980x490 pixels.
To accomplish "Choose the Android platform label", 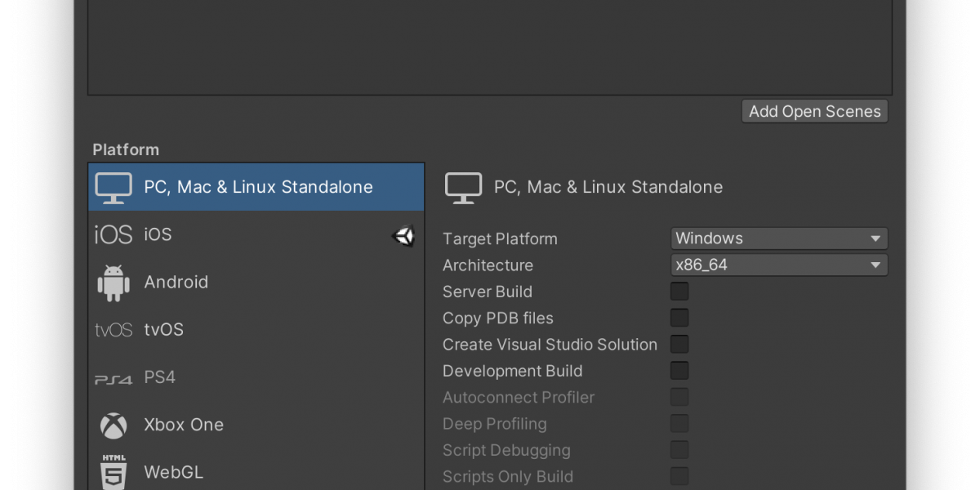I will [x=176, y=283].
